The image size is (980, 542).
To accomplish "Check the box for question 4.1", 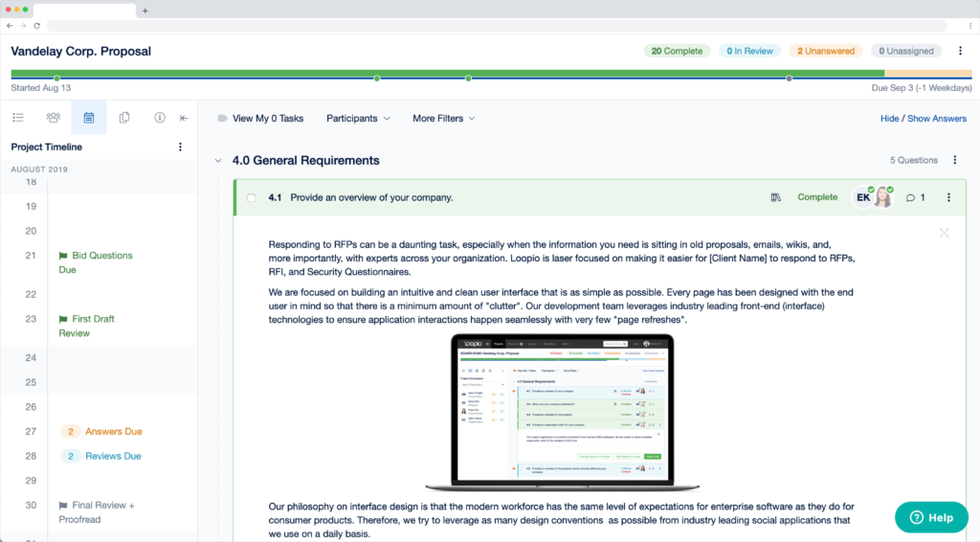I will pyautogui.click(x=252, y=197).
